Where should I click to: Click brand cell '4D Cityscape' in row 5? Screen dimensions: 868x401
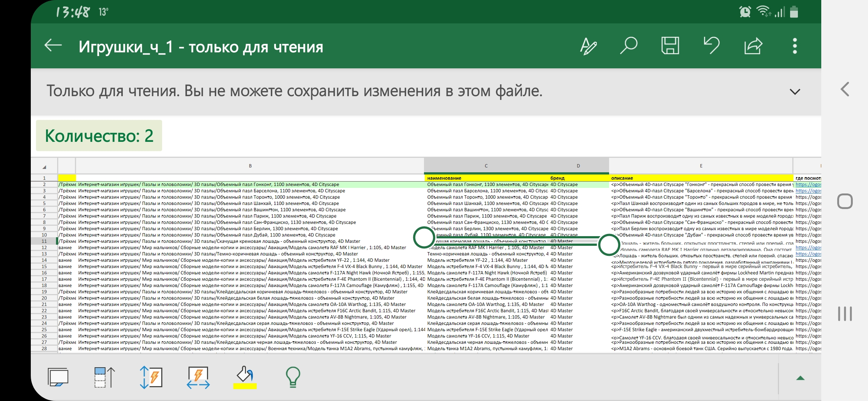(x=579, y=203)
